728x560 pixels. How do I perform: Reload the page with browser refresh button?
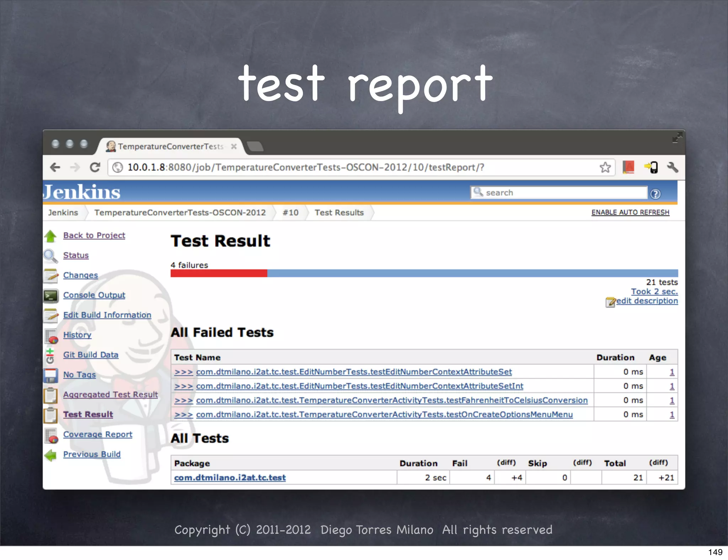95,167
